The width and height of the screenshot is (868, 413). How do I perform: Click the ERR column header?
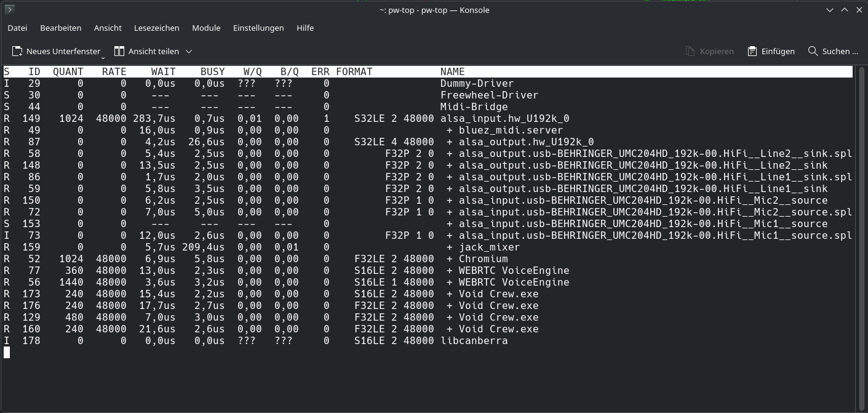pos(321,71)
